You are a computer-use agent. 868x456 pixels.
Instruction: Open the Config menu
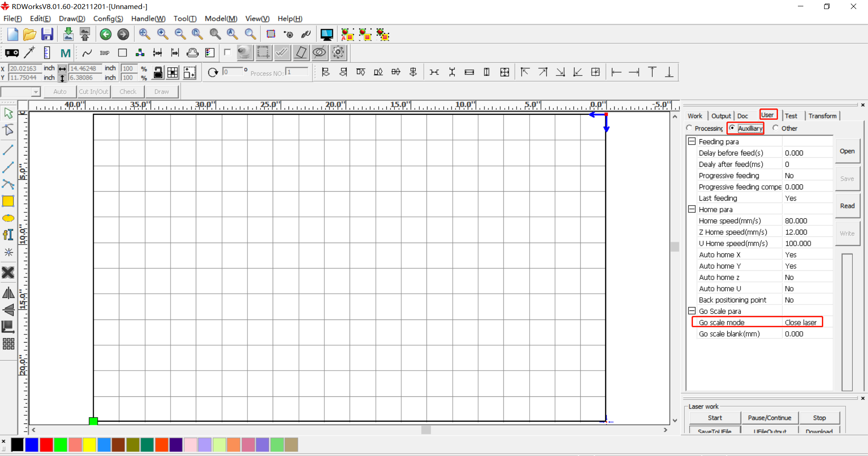[108, 19]
